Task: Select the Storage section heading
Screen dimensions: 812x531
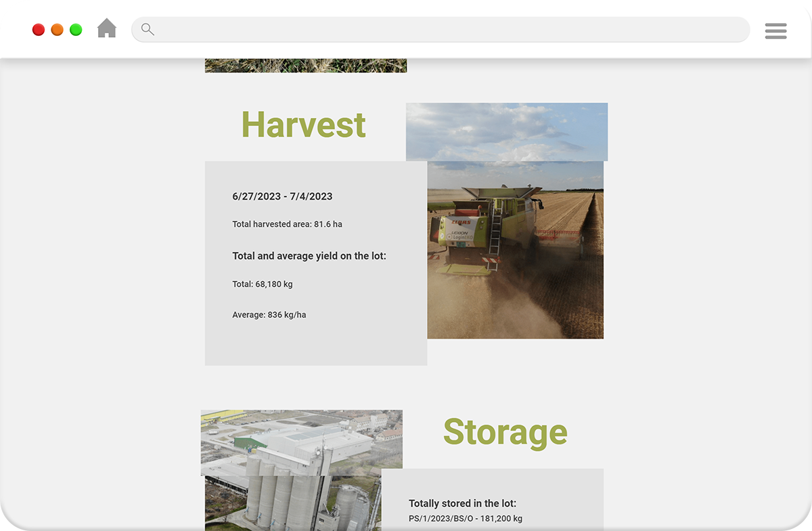Action: [x=505, y=431]
